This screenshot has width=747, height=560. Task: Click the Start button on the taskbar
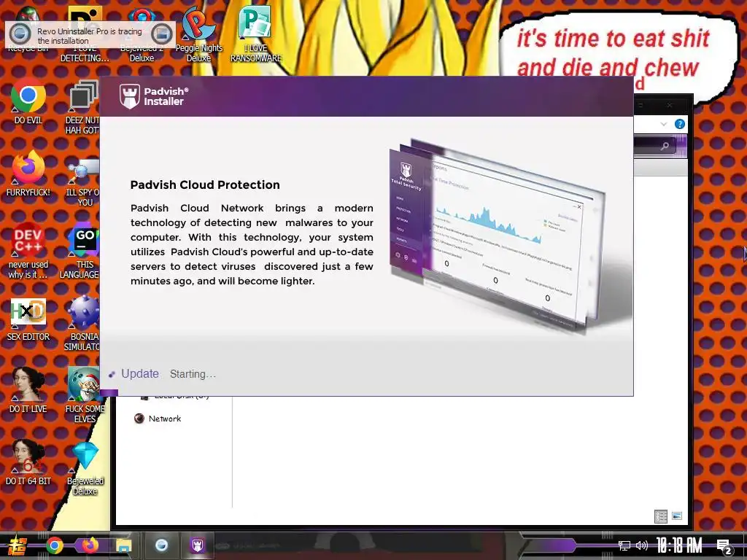click(x=16, y=545)
